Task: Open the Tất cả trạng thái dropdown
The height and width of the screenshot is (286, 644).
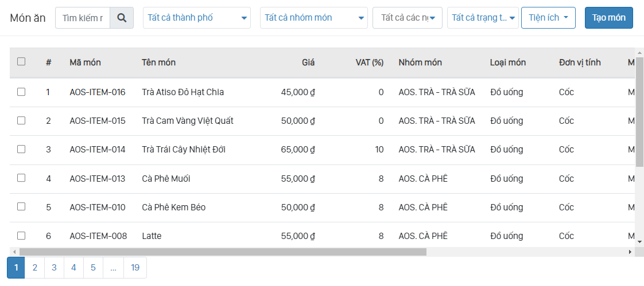Action: [482, 18]
